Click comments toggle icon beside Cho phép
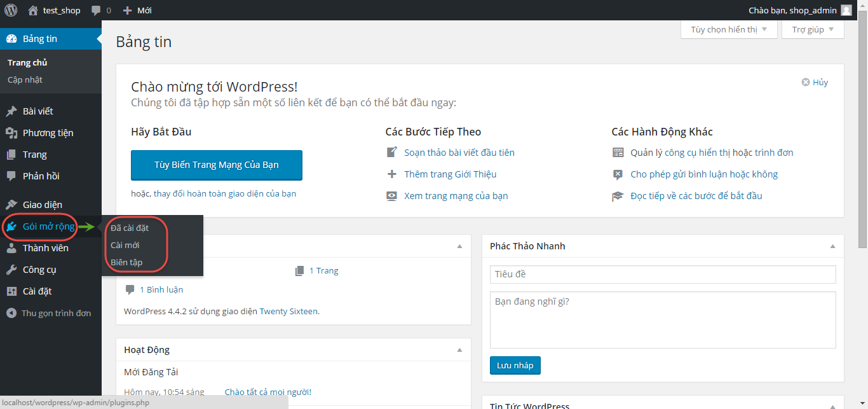 point(618,174)
